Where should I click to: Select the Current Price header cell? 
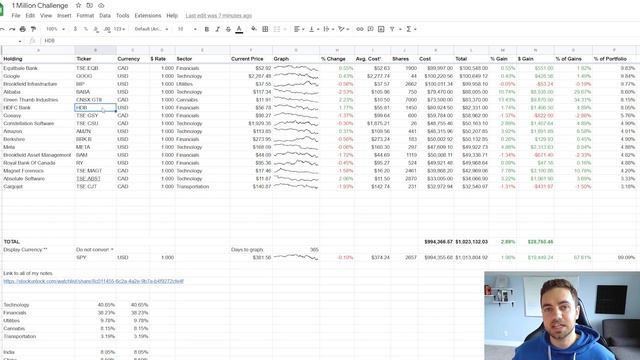[251, 59]
